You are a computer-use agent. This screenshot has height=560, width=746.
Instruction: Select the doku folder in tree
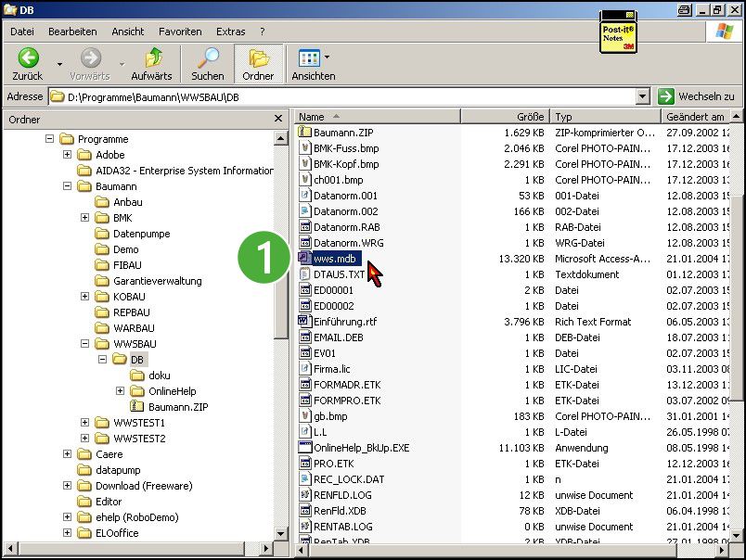[x=160, y=375]
